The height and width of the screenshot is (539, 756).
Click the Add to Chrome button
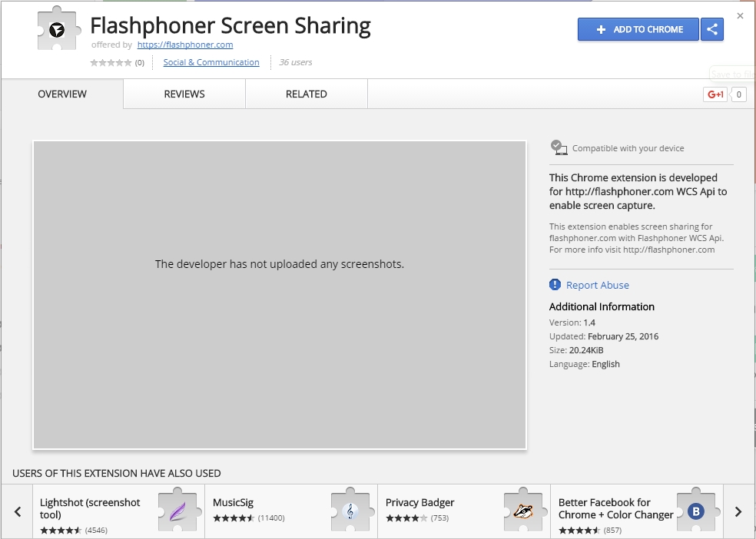(x=638, y=29)
